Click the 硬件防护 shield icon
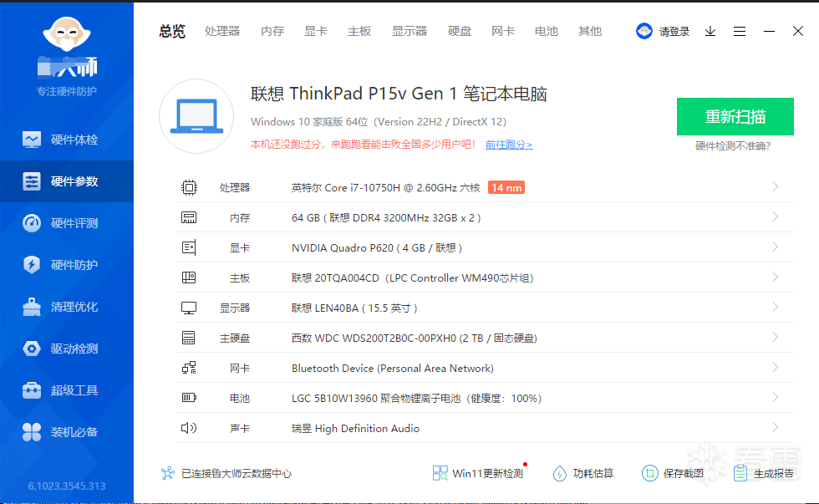Viewport: 819px width, 504px height. (x=32, y=265)
